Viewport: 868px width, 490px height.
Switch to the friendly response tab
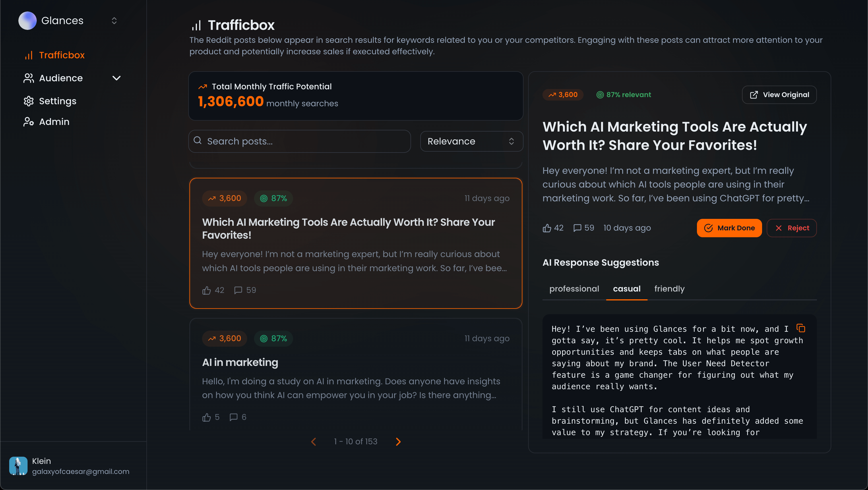click(x=669, y=289)
